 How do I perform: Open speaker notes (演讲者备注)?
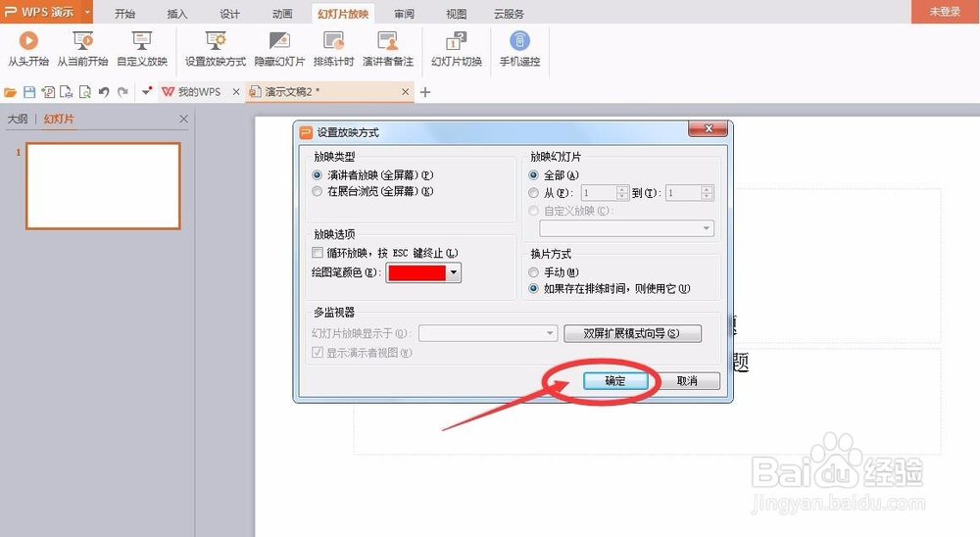point(387,48)
